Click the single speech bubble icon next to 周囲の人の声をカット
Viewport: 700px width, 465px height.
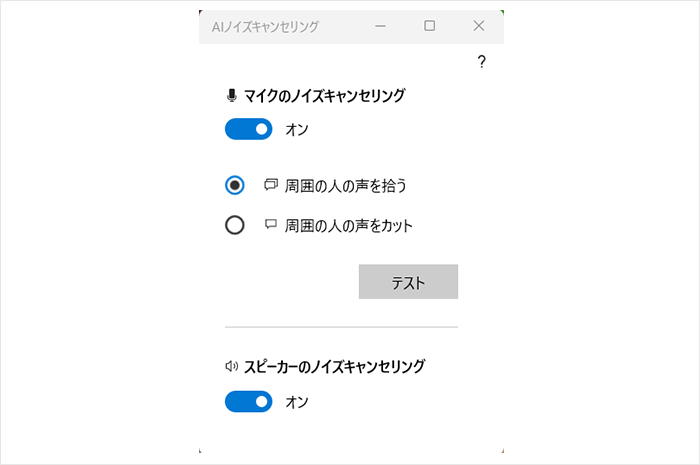(270, 225)
